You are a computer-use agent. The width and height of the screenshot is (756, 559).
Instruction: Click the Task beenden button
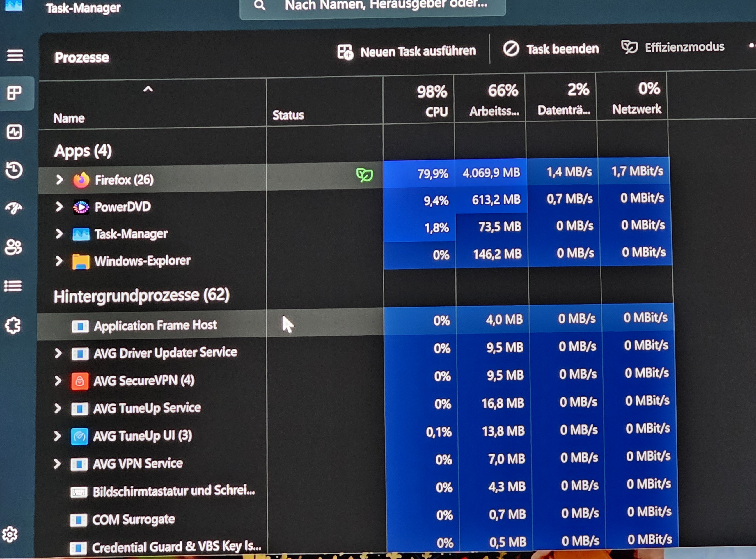(x=551, y=49)
